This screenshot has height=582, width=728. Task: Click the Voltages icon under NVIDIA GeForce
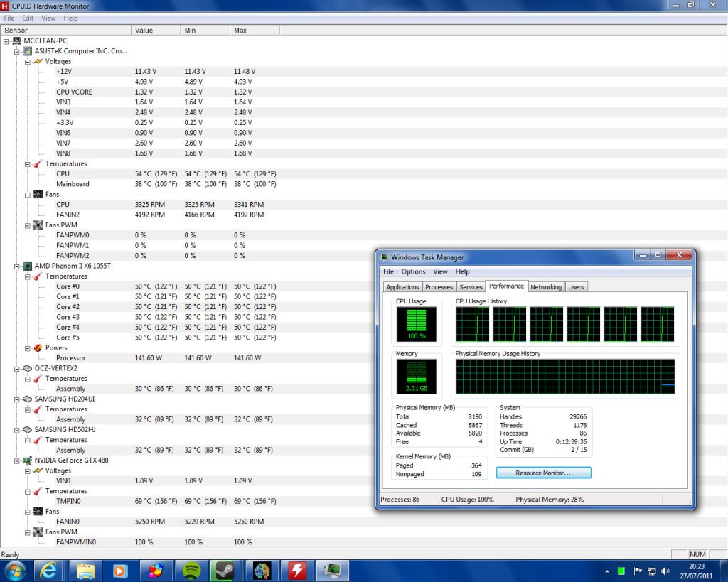pos(38,470)
